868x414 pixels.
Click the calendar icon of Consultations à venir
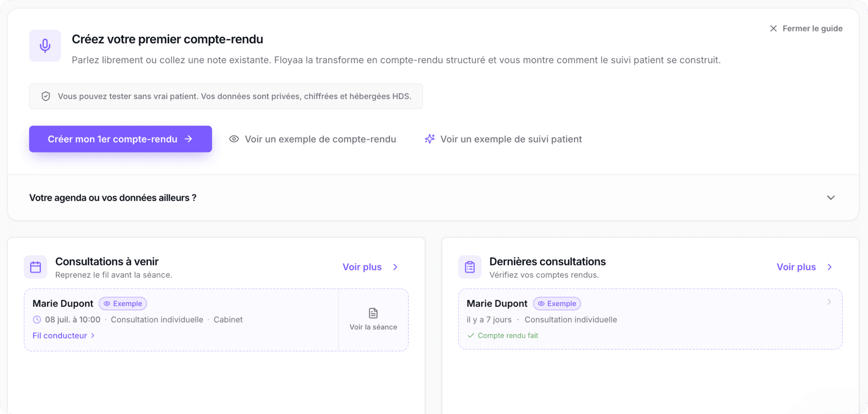click(36, 267)
